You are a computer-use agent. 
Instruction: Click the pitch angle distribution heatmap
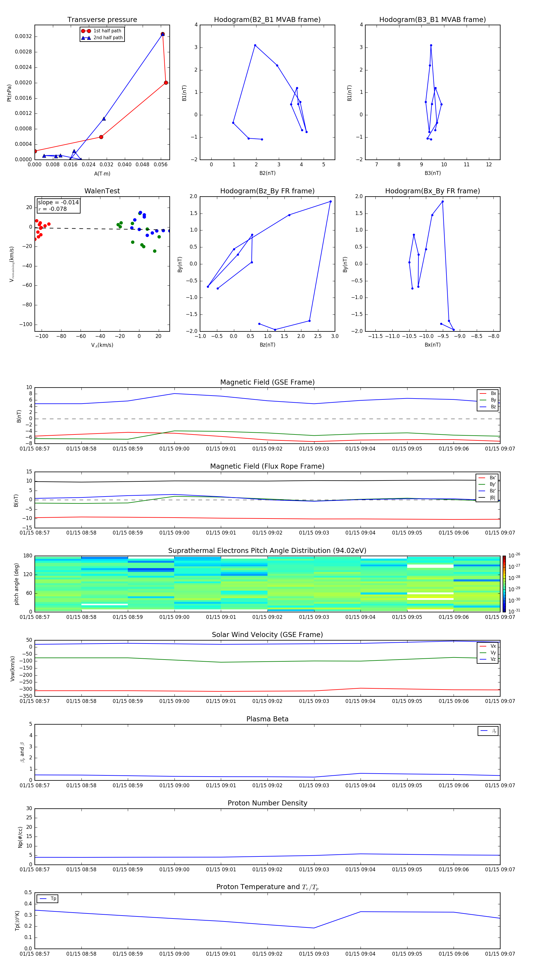267,584
